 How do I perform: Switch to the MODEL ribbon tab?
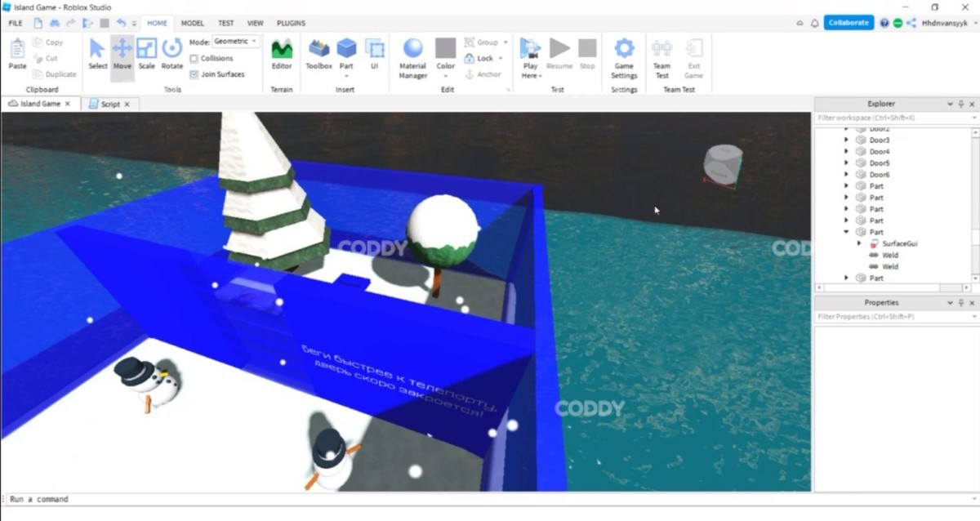(193, 24)
